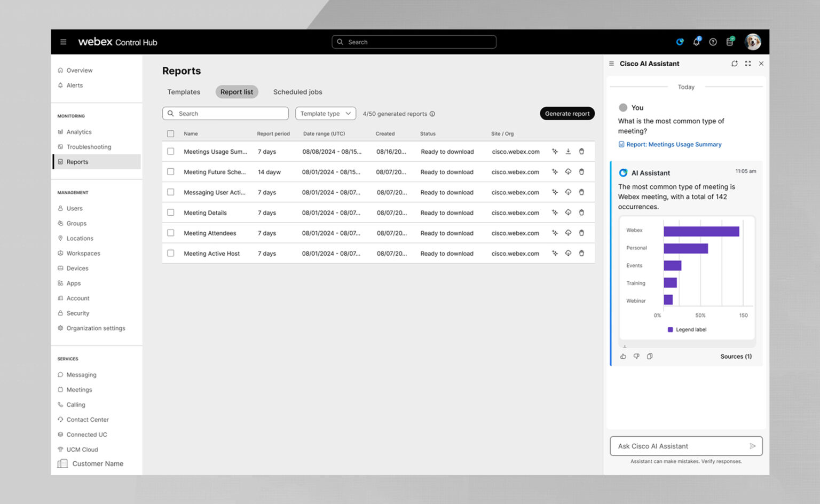Expand Cisco AI Assistant to full screen

coord(748,64)
